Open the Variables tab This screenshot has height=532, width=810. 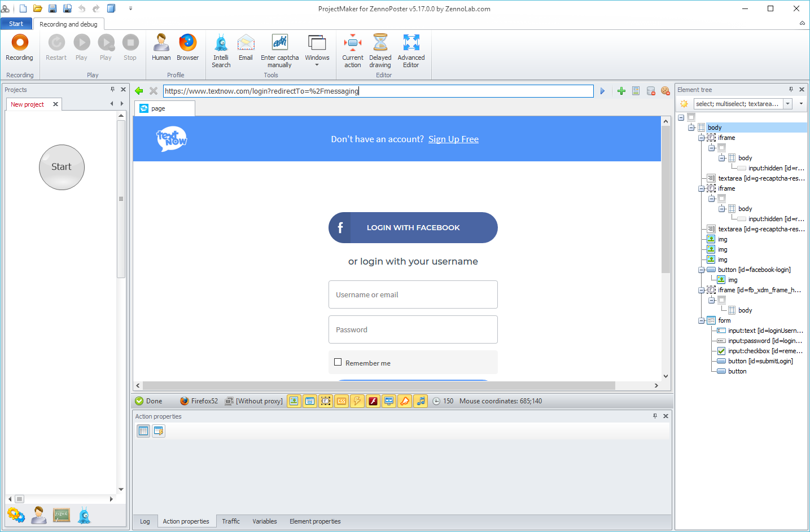point(265,521)
